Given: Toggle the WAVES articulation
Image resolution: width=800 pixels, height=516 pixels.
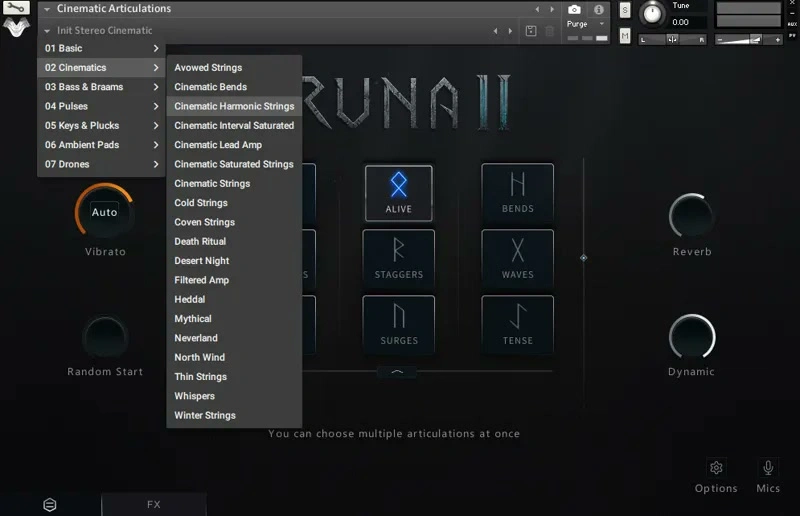Looking at the screenshot, I should 517,259.
